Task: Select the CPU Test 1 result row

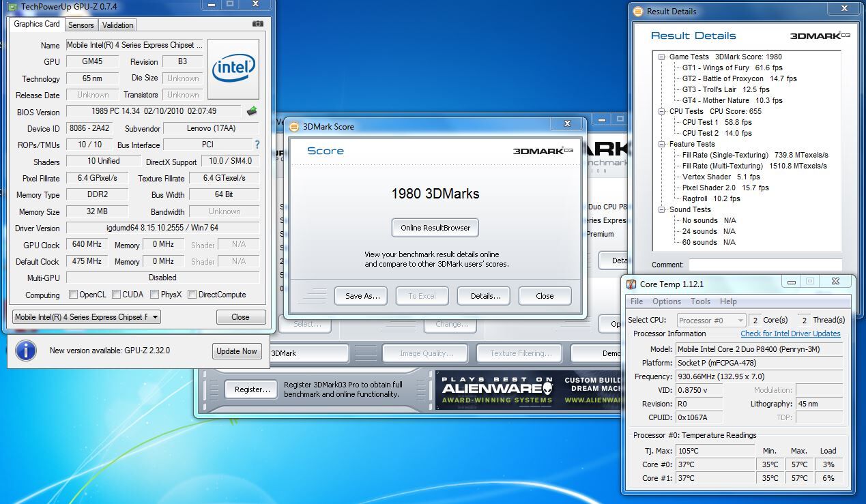Action: [x=717, y=122]
